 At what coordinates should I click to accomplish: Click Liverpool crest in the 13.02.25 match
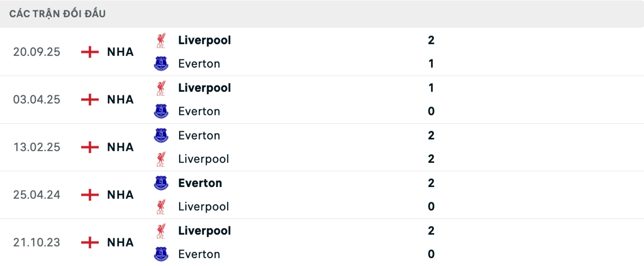(x=161, y=159)
